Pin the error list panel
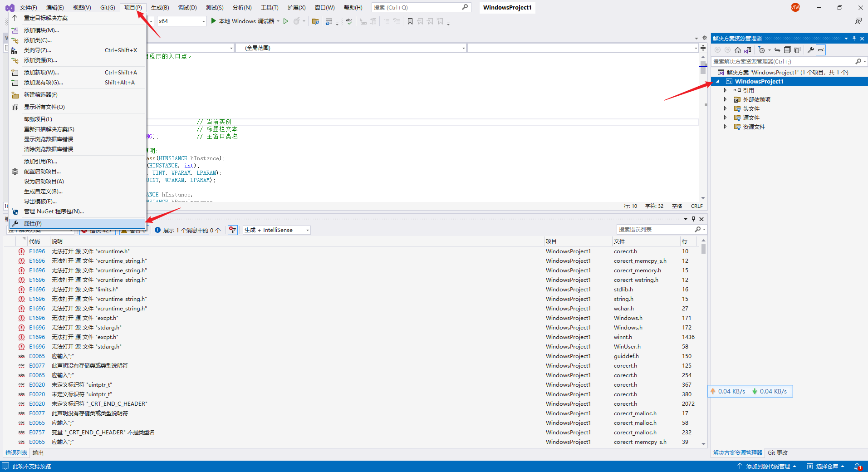The image size is (868, 472). (x=693, y=219)
